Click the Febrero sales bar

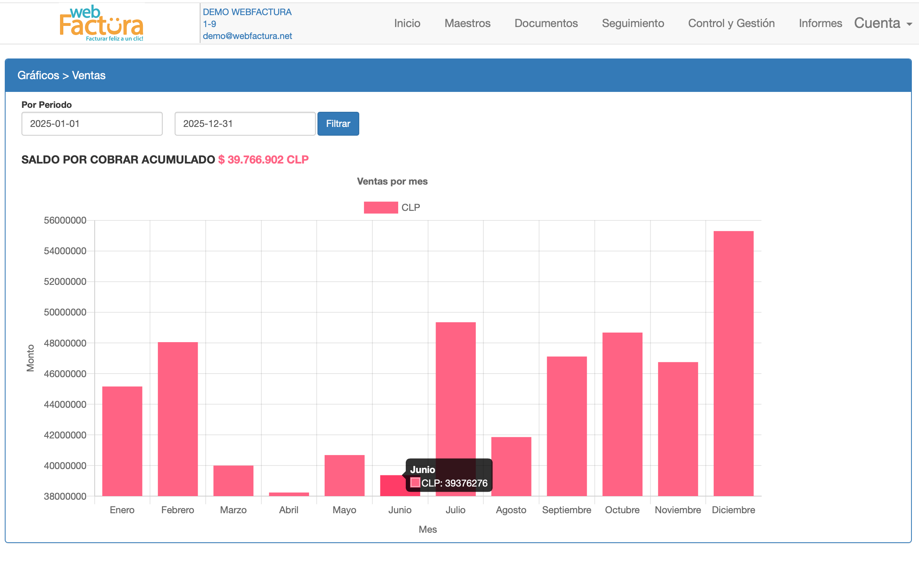pos(177,419)
